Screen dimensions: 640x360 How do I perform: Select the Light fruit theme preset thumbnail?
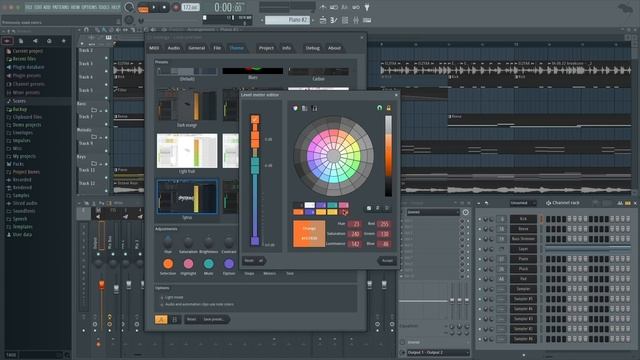(x=187, y=151)
